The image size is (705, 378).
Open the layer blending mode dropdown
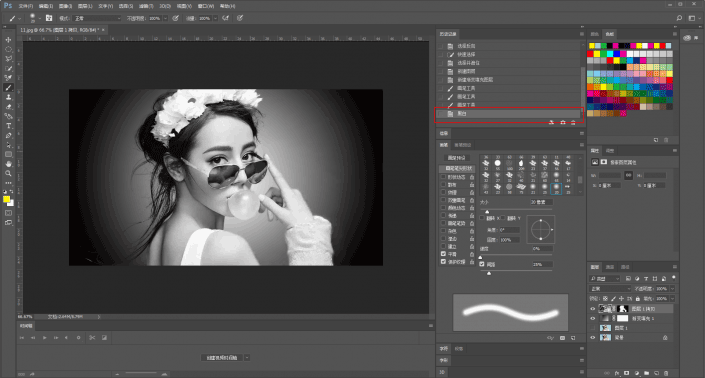tap(610, 289)
